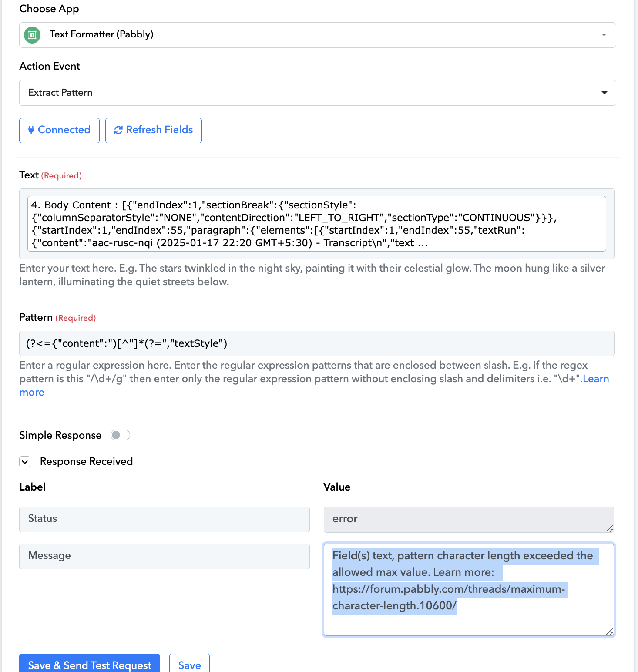Click the Refresh Fields button
This screenshot has height=672, width=638.
(154, 131)
